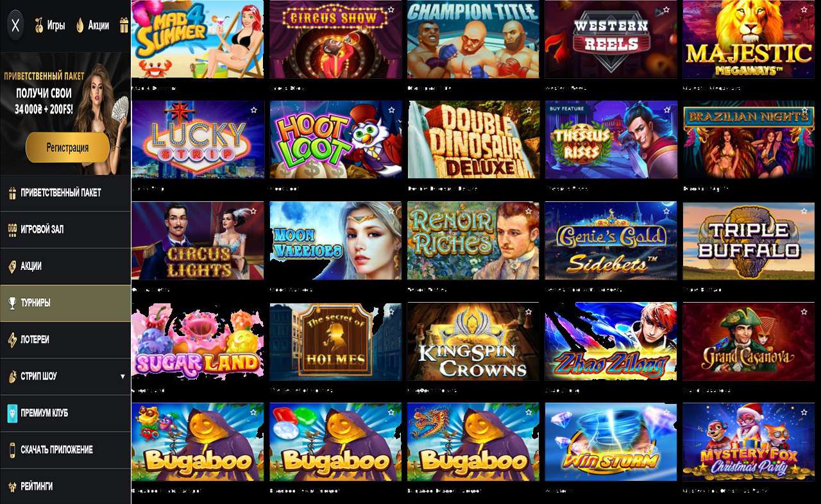Launch the Sugar Land game thumbnail
This screenshot has height=504, width=821.
198,342
